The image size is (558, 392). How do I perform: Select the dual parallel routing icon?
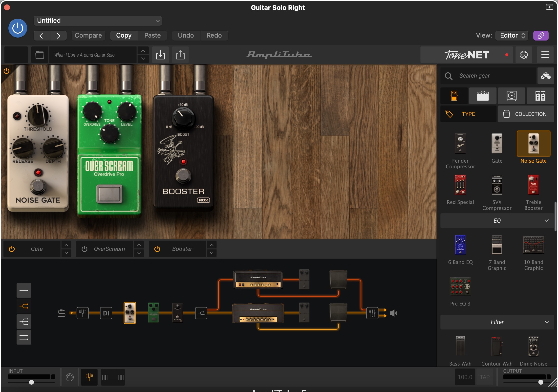click(x=24, y=337)
